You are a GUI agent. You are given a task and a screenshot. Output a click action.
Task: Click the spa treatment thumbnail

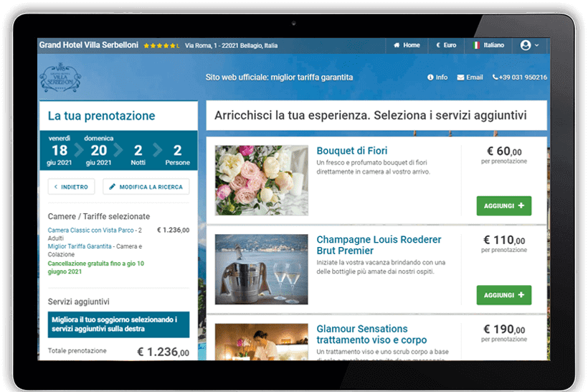coord(262,342)
